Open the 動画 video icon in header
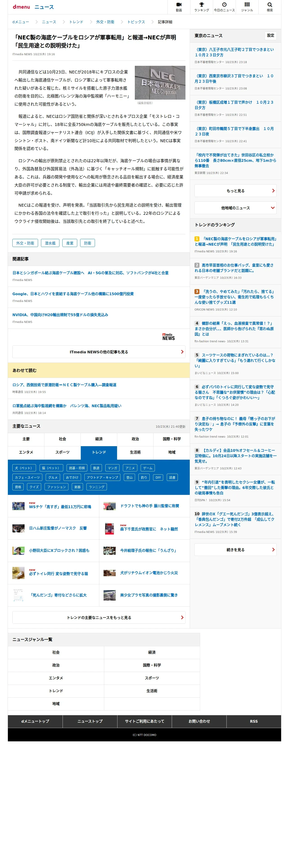 tap(179, 7)
